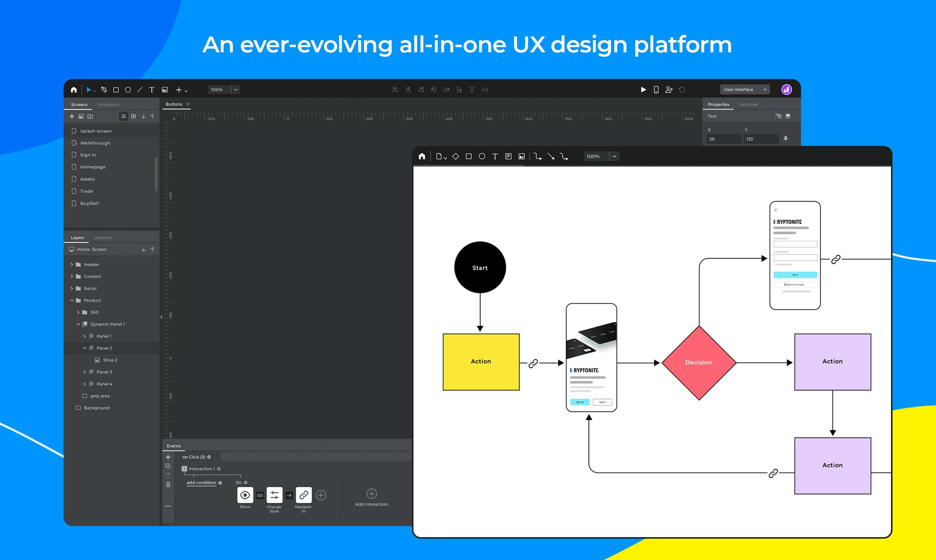Image resolution: width=936 pixels, height=560 pixels.
Task: Toggle the pin position icon beside Y field
Action: tap(786, 139)
